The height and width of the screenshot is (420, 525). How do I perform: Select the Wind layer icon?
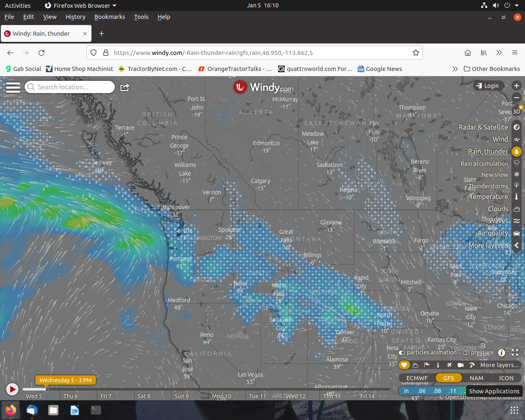[516, 139]
